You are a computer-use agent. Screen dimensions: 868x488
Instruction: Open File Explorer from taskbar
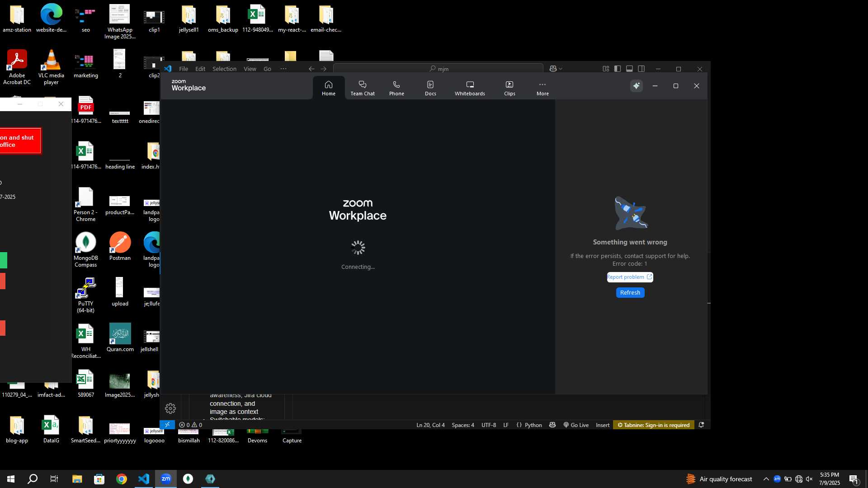77,479
